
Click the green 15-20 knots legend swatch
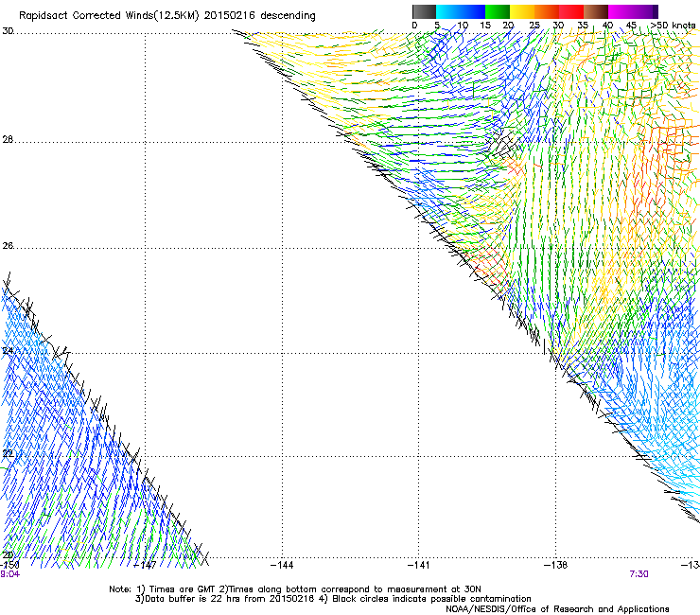coord(498,11)
